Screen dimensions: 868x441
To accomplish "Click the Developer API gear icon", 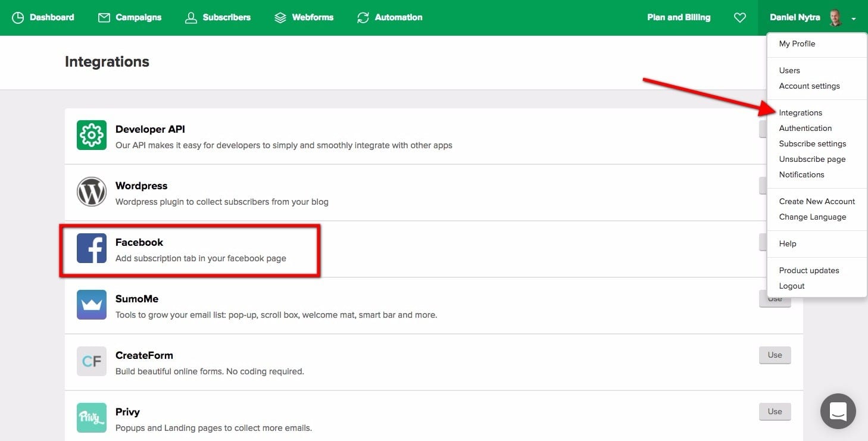I will pyautogui.click(x=92, y=135).
